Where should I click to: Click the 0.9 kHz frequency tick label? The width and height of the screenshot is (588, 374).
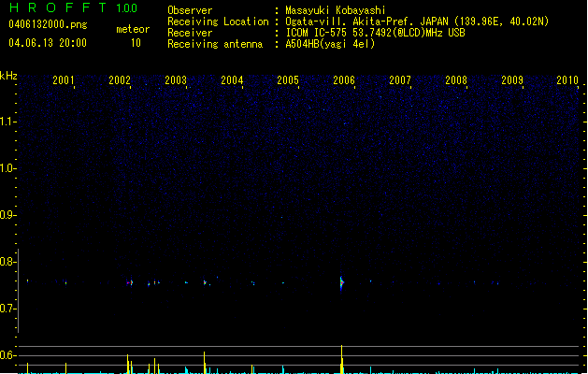[x=7, y=215]
